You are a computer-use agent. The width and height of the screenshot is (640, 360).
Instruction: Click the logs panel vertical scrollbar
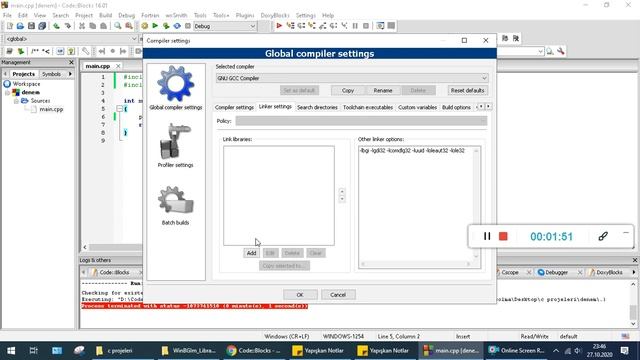coord(633,304)
